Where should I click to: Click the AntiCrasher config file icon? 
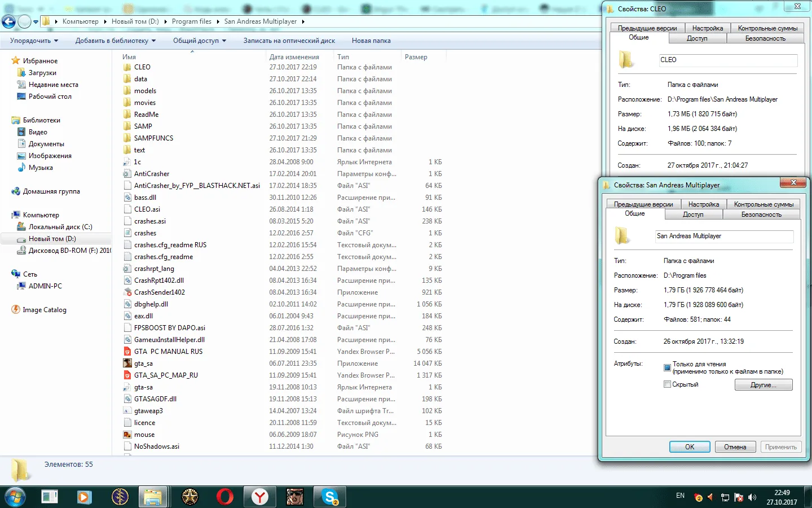pyautogui.click(x=127, y=174)
